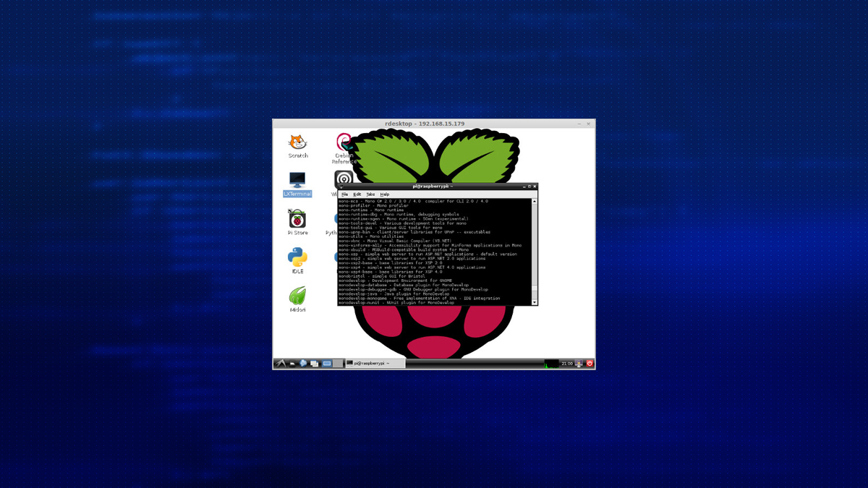Viewport: 868px width, 488px height.
Task: Click the red power logout icon
Action: point(590,364)
